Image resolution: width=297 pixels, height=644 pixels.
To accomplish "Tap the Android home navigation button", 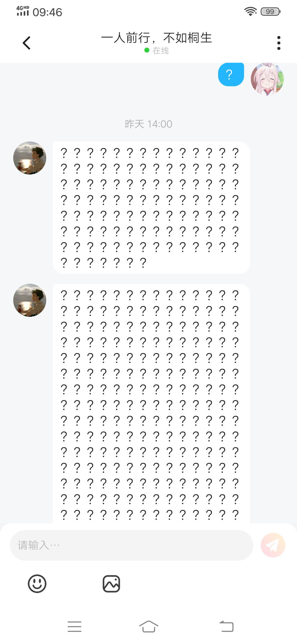I will [148, 626].
